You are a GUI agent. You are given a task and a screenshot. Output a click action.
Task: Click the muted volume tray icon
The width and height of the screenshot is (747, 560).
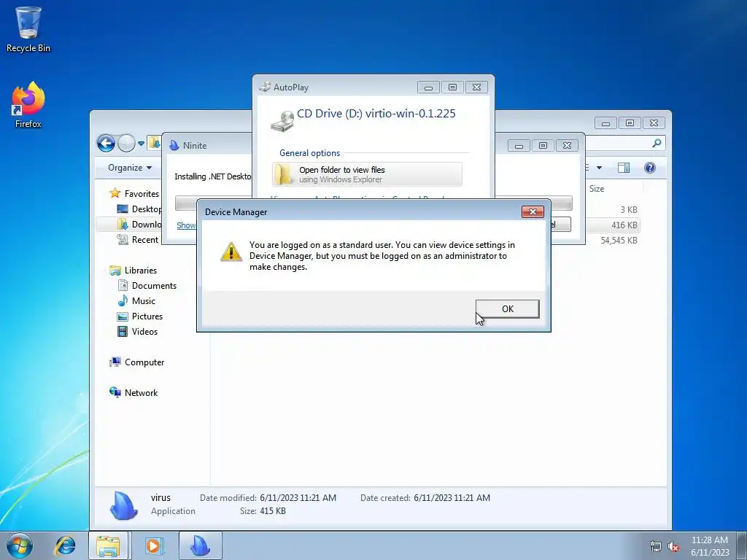(x=673, y=546)
